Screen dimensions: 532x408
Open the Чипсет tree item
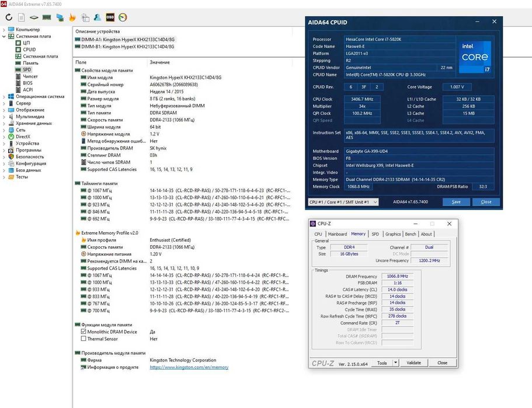click(x=30, y=76)
